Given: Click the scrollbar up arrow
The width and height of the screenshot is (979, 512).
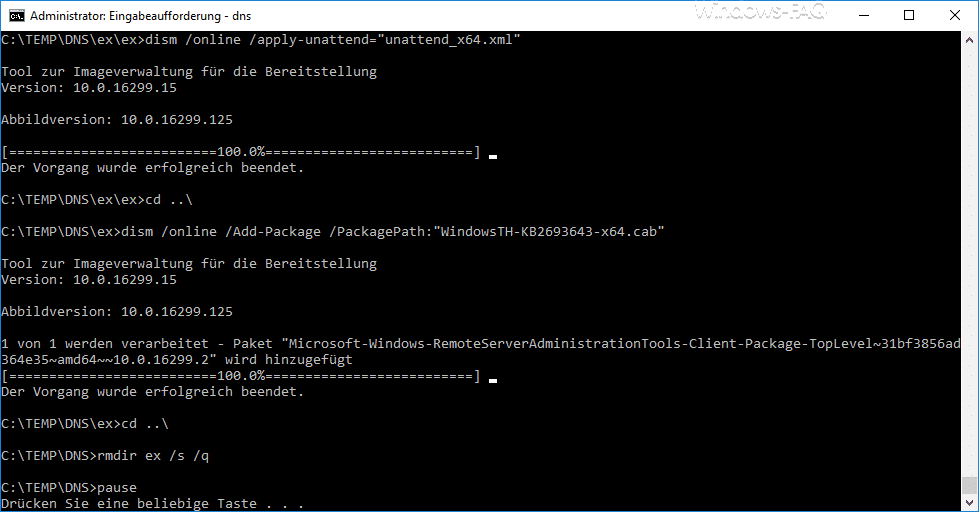Looking at the screenshot, I should coord(969,40).
